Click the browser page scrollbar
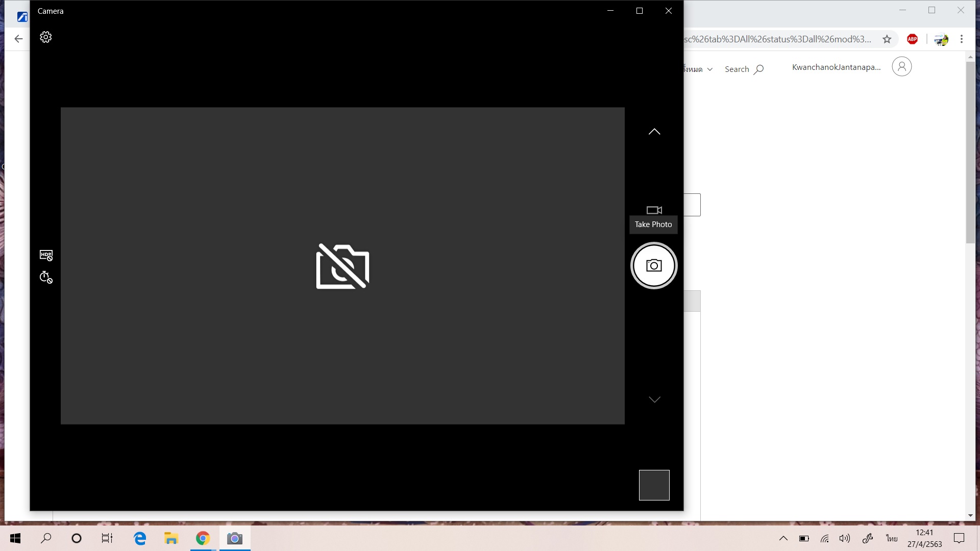Image resolution: width=980 pixels, height=551 pixels. coord(970,153)
